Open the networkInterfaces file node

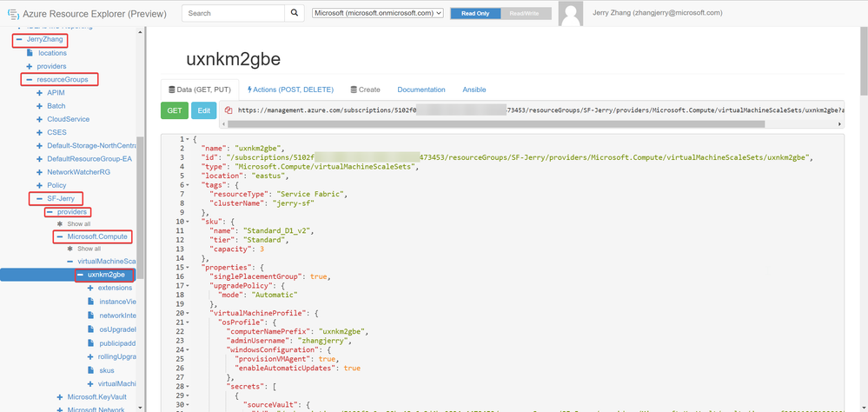click(90, 316)
